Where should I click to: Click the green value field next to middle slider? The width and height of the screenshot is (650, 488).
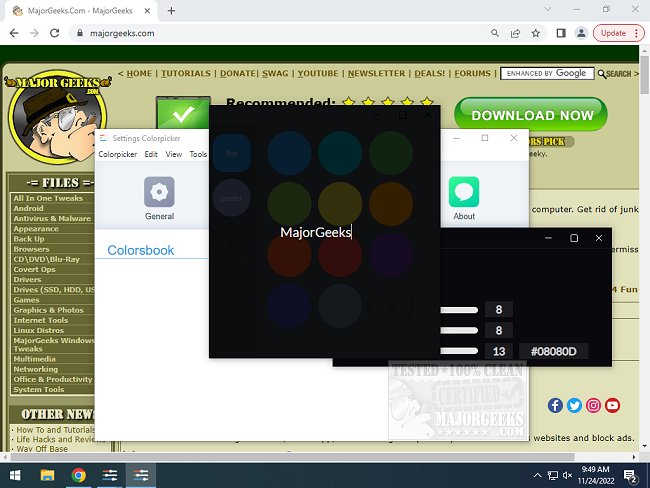tap(499, 330)
